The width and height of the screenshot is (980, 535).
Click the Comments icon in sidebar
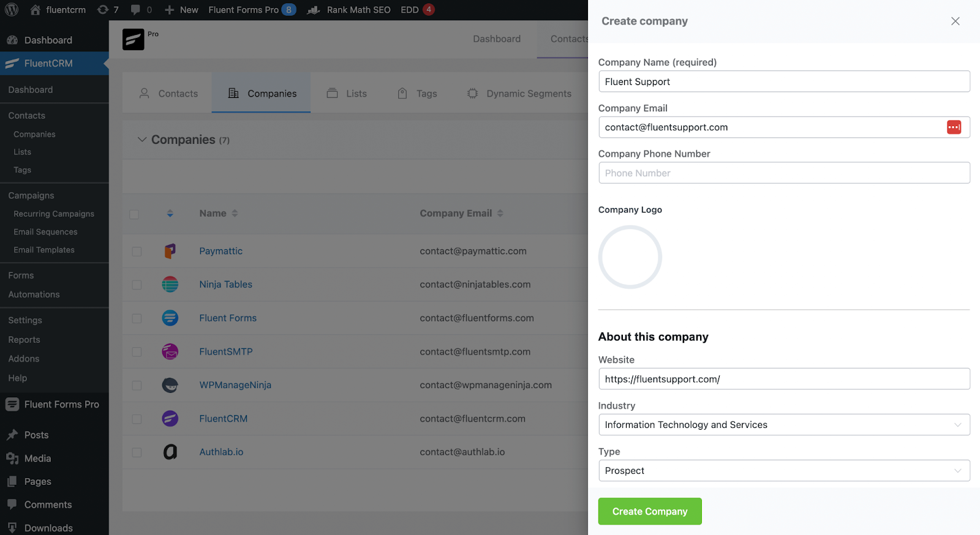(x=12, y=505)
